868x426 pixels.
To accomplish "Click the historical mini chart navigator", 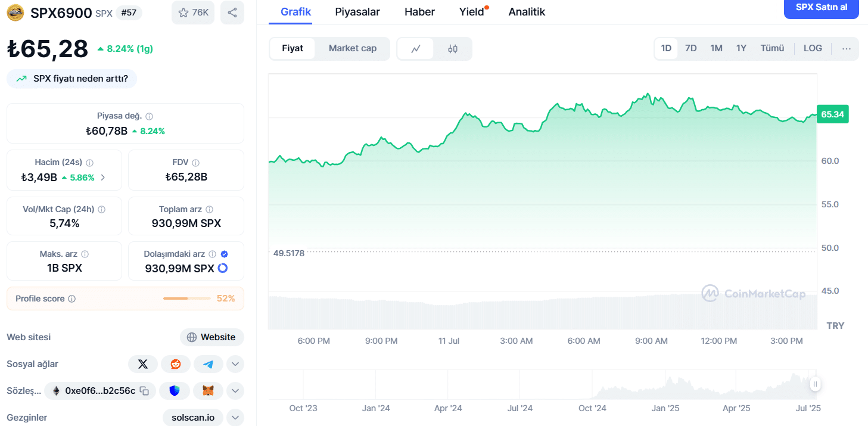I will pos(542,384).
